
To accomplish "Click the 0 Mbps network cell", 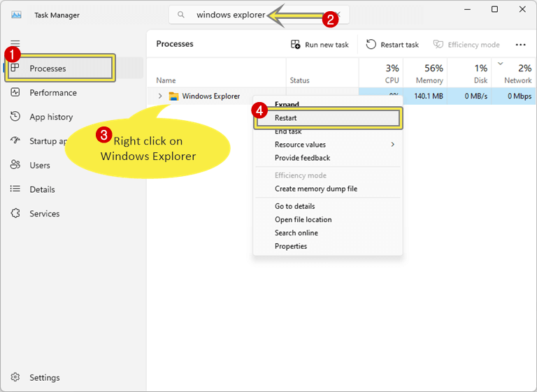I will pyautogui.click(x=513, y=96).
